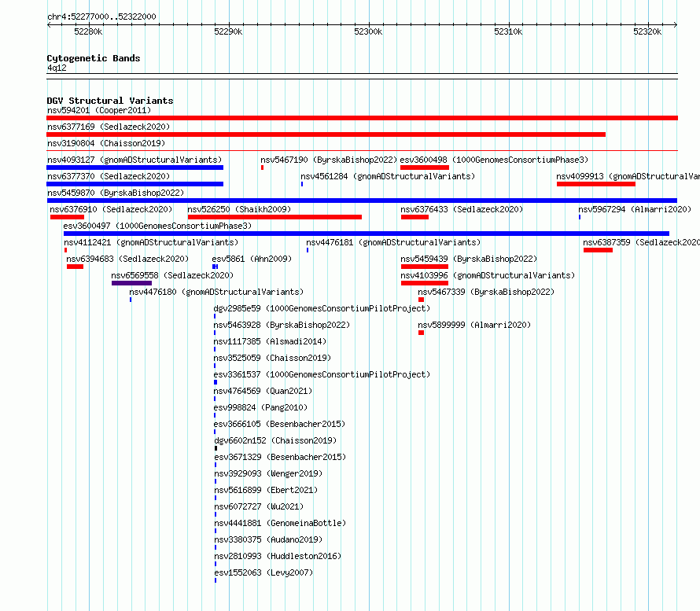The image size is (700, 611).
Task: Select the 4q12 cytogenetic band label
Action: pos(57,68)
